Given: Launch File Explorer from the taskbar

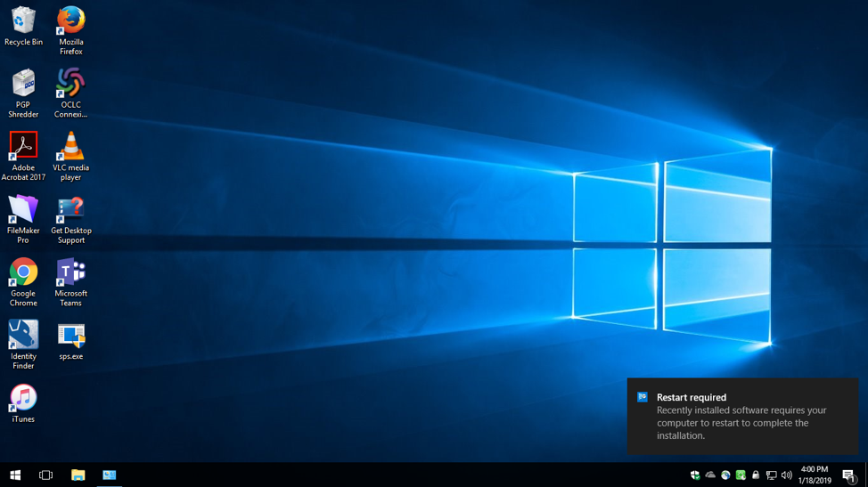Looking at the screenshot, I should 78,475.
